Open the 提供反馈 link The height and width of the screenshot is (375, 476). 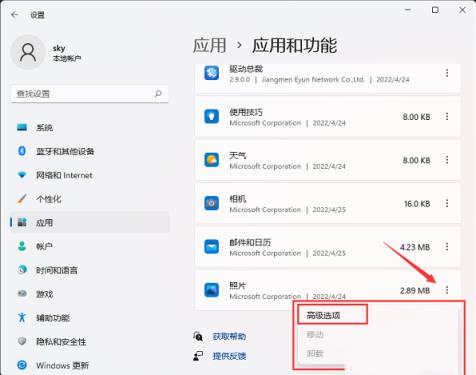(x=229, y=356)
